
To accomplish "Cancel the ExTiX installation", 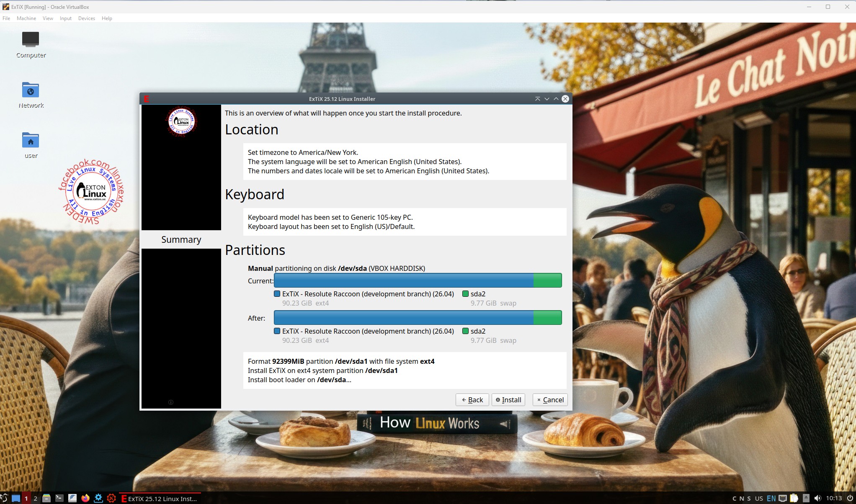I will (x=550, y=400).
